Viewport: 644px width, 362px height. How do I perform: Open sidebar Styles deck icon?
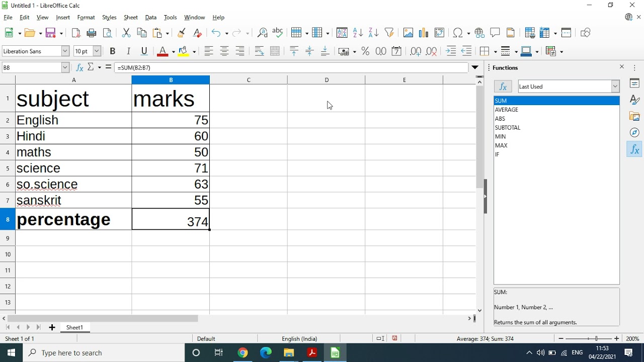(x=634, y=100)
